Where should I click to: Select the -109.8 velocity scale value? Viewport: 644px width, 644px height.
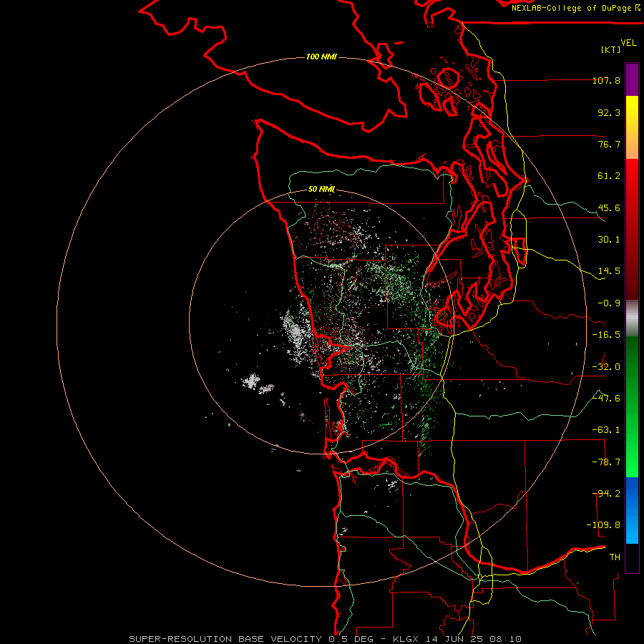(603, 525)
